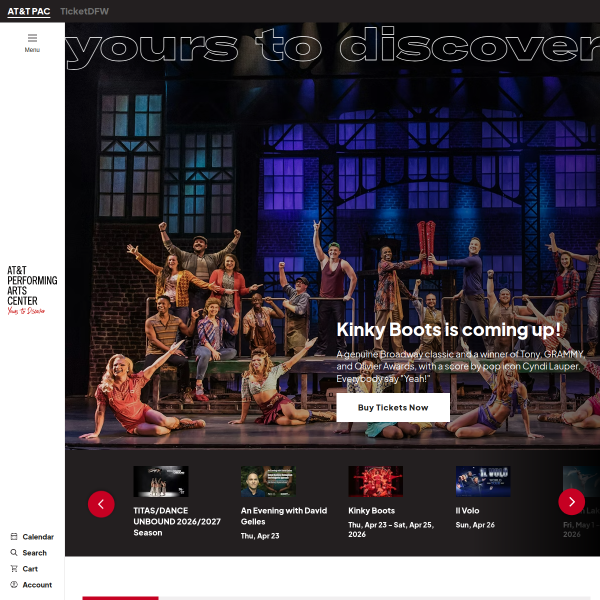600x600 pixels.
Task: Open the hamburger Menu icon
Action: [32, 38]
